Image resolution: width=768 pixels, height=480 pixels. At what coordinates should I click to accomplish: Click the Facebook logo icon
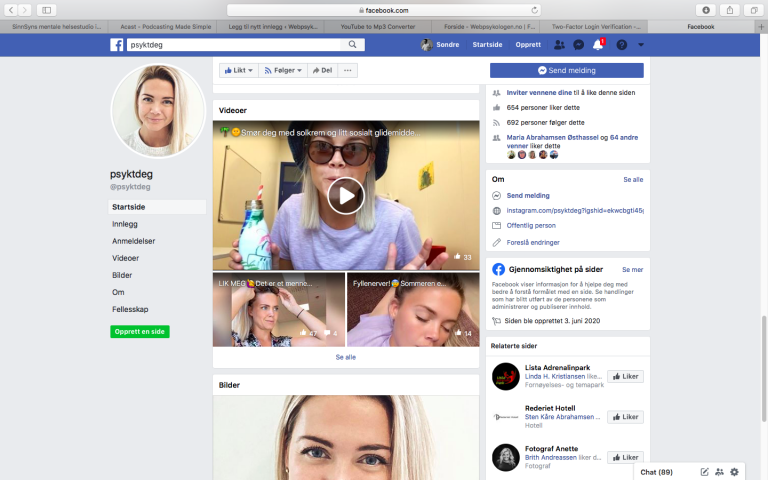117,45
